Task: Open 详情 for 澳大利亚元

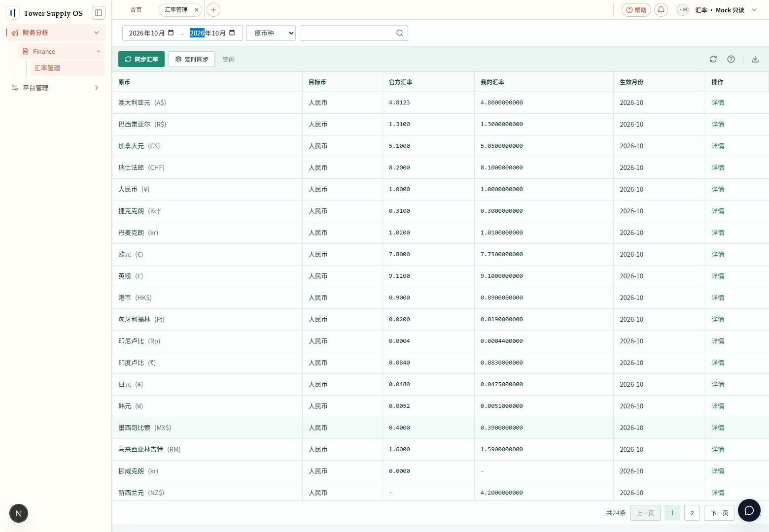Action: 718,102
